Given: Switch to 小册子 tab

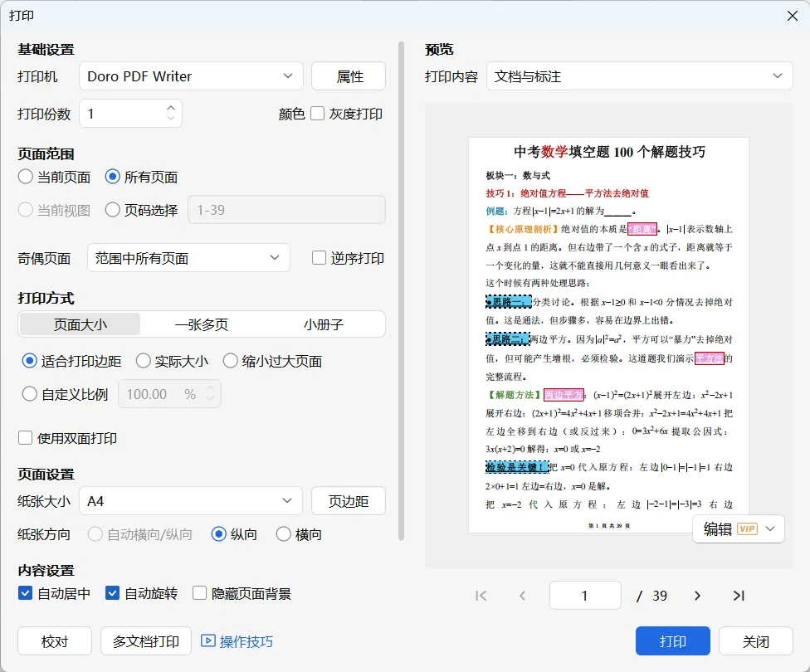Looking at the screenshot, I should coord(324,324).
